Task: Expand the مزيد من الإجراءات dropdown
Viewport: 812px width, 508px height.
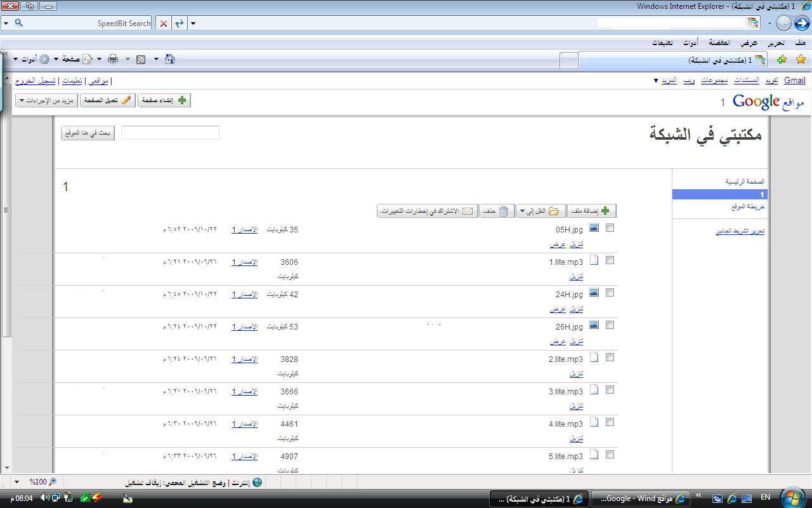Action: [46, 100]
